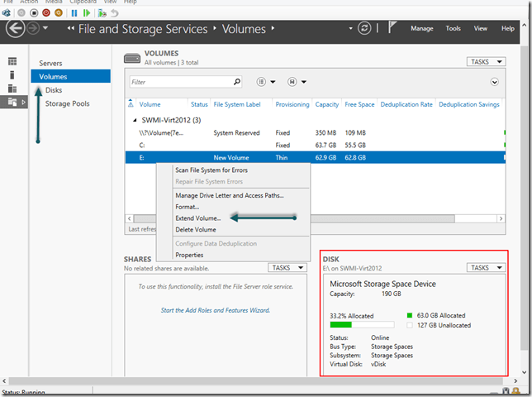532x397 pixels.
Task: Click the File and Storage Services sidebar icon
Action: [x=12, y=102]
